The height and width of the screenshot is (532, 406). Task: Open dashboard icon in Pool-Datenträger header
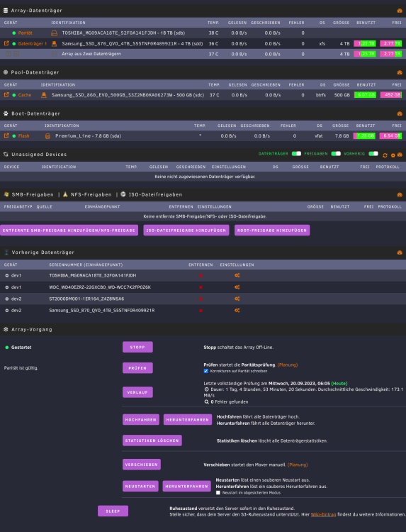click(400, 72)
